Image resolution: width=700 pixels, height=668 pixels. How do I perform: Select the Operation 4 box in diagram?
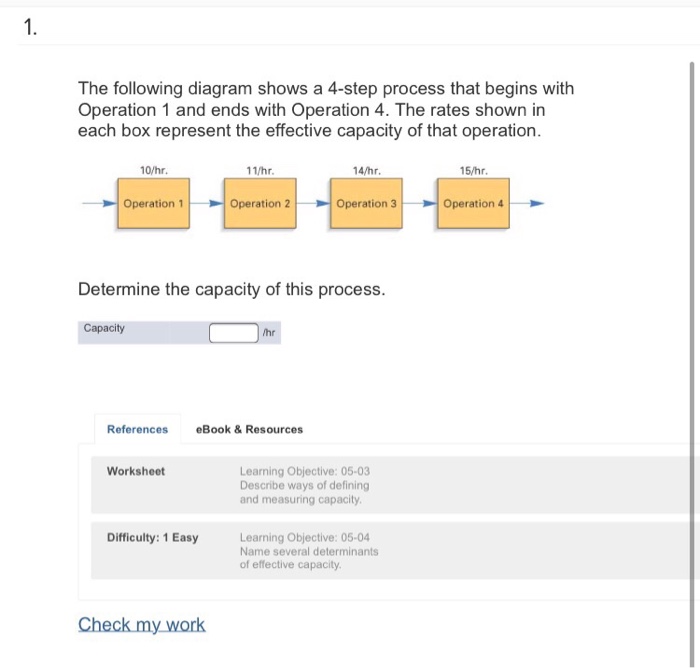(x=473, y=204)
